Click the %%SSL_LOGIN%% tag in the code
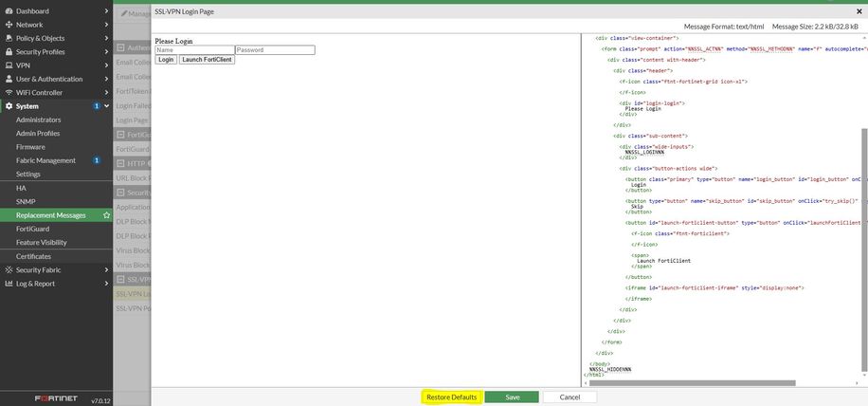868x406 pixels. pos(644,152)
